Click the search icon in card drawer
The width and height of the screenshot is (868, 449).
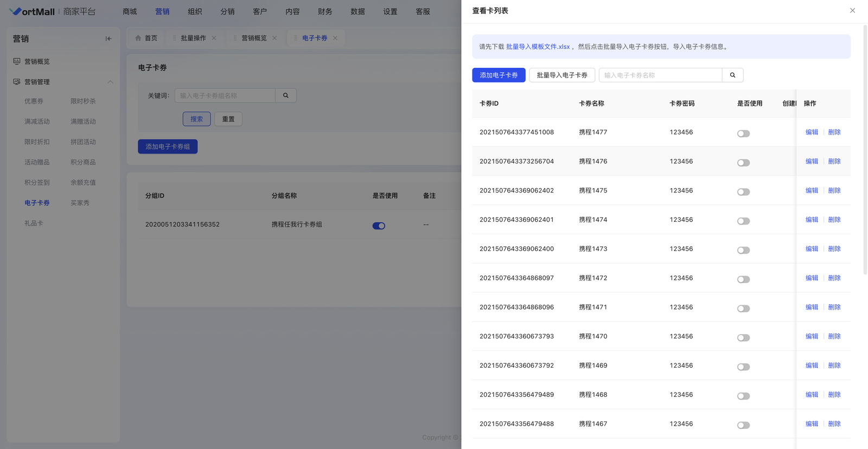pyautogui.click(x=732, y=75)
